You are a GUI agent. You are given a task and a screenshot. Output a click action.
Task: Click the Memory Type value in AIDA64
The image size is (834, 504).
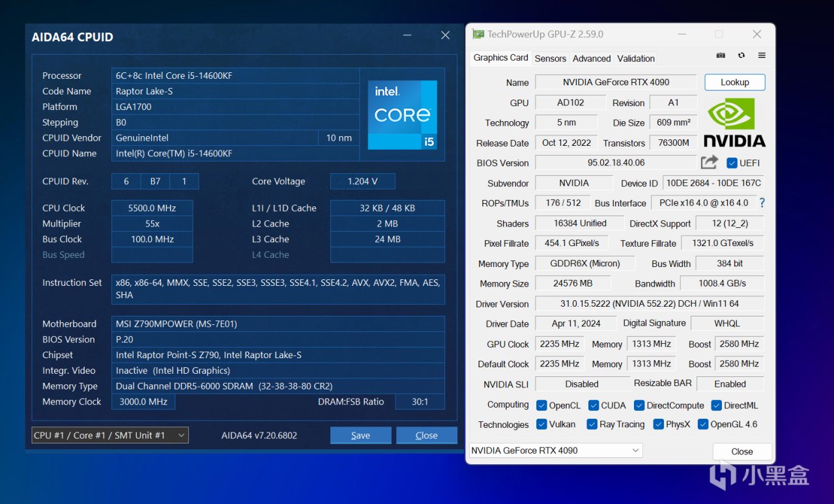point(278,386)
